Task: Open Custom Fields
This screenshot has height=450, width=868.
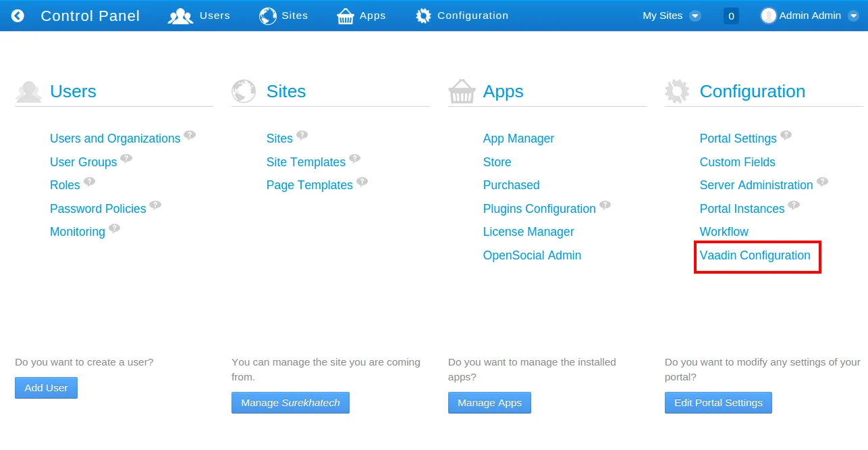Action: pos(737,162)
